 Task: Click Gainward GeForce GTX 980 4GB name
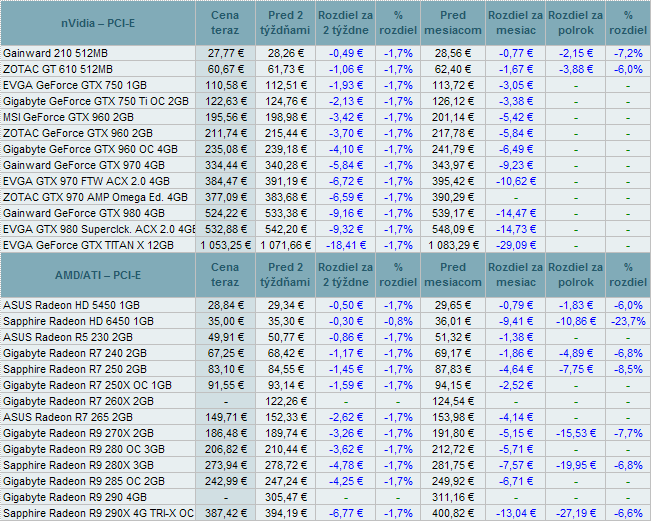(84, 213)
